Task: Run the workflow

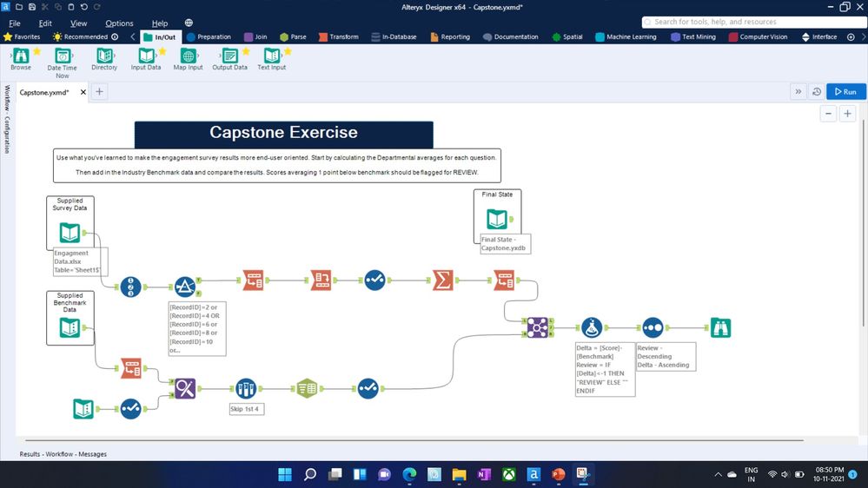Action: tap(846, 92)
